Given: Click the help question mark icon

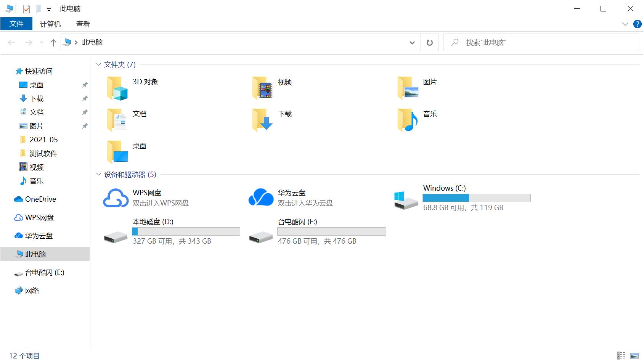Looking at the screenshot, I should [637, 24].
